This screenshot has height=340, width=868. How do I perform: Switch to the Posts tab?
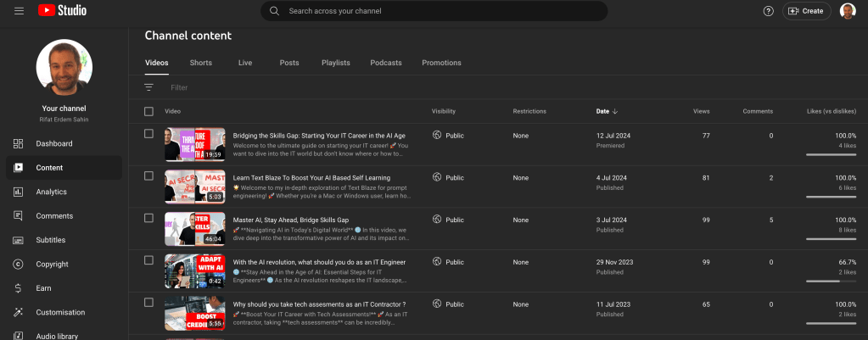point(289,63)
